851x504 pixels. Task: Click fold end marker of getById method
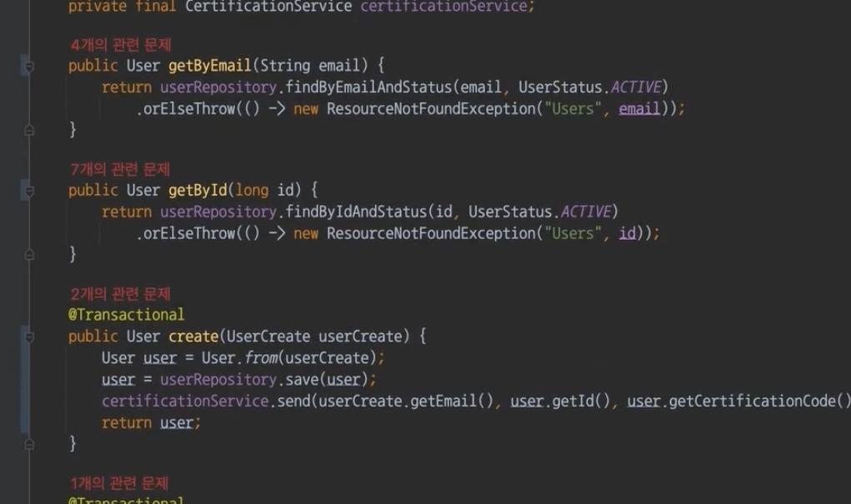coord(29,254)
